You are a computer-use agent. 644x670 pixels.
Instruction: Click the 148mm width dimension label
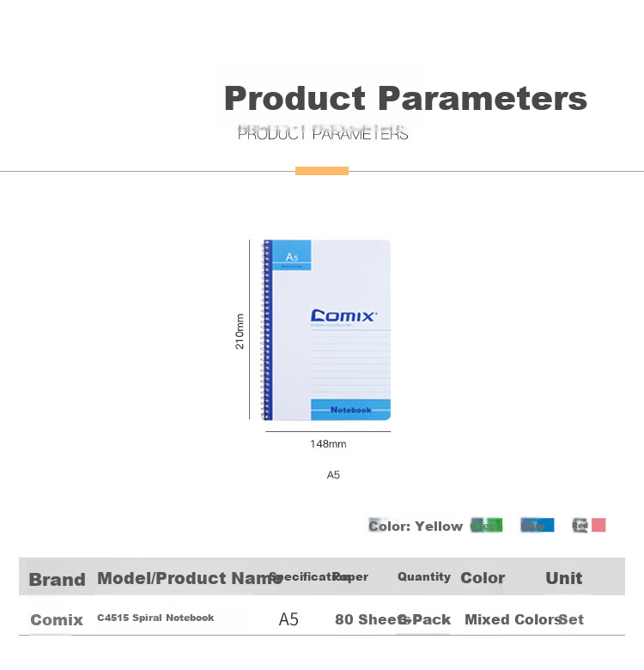point(328,444)
